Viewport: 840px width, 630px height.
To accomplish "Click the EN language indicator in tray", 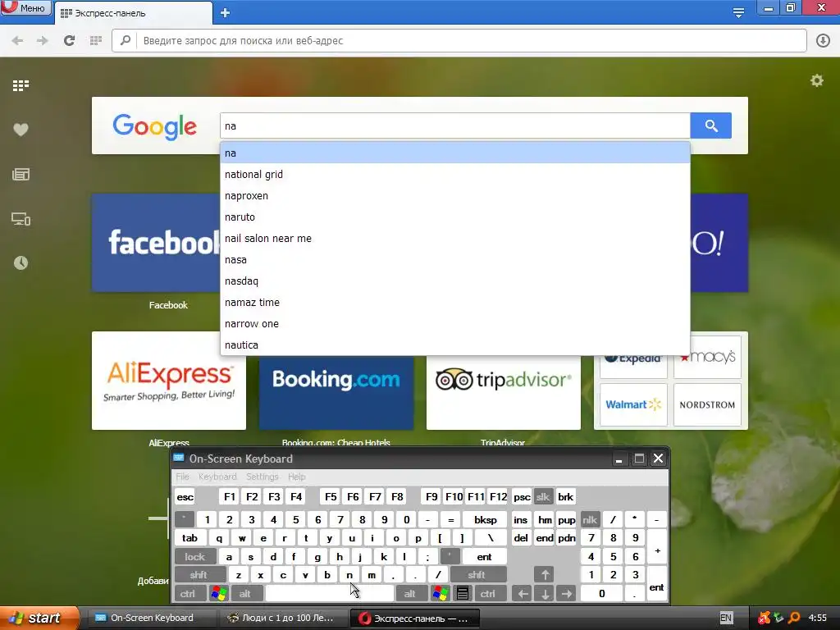I will click(x=726, y=619).
